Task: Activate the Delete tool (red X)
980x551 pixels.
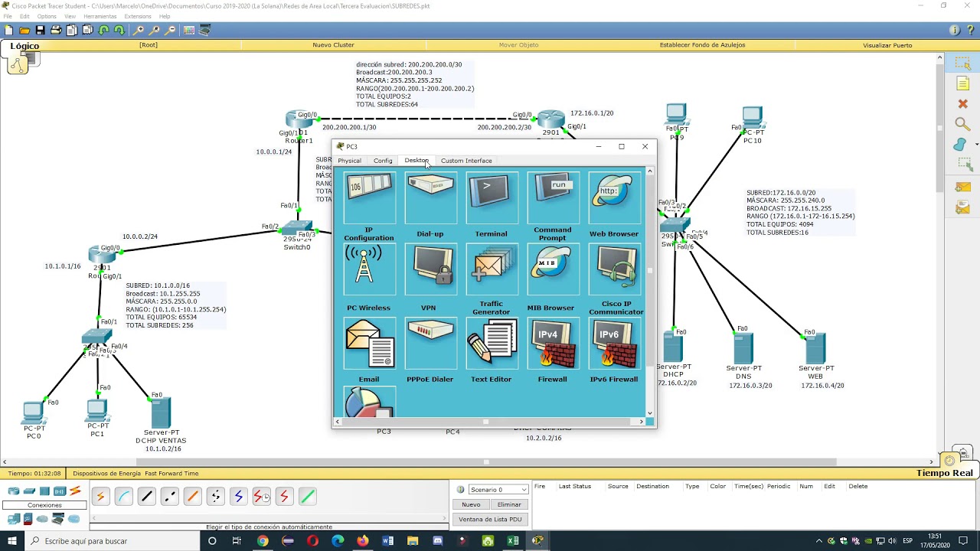Action: (962, 104)
